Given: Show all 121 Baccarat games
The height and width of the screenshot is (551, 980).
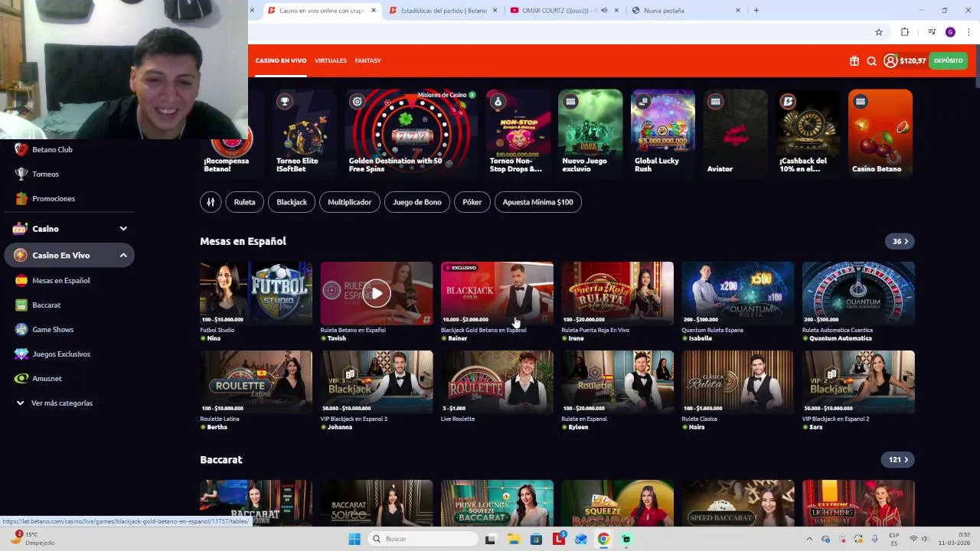Looking at the screenshot, I should (898, 460).
